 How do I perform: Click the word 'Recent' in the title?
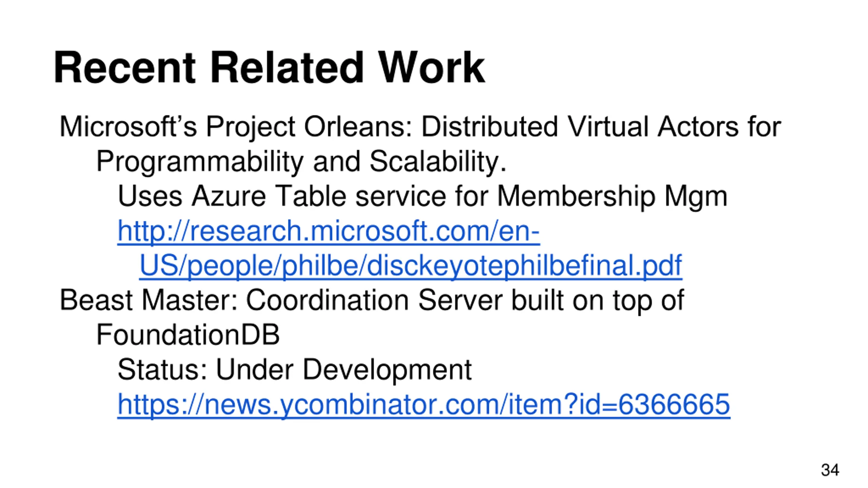tap(125, 67)
